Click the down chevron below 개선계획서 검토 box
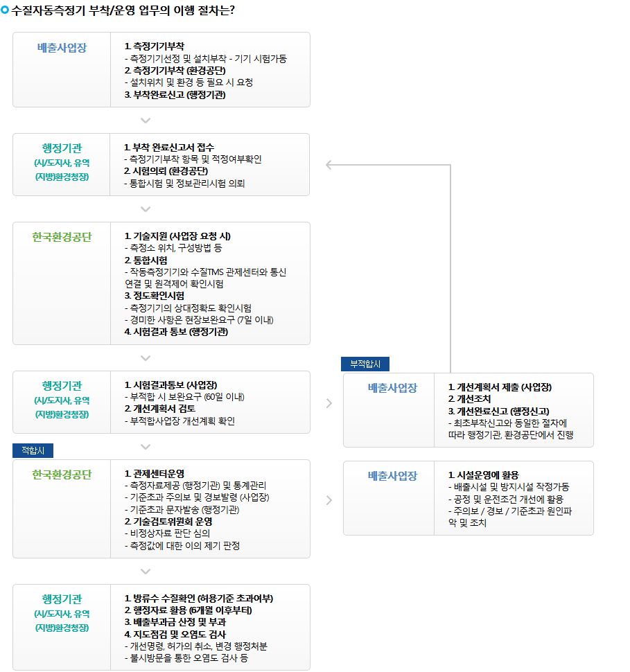 [145, 447]
